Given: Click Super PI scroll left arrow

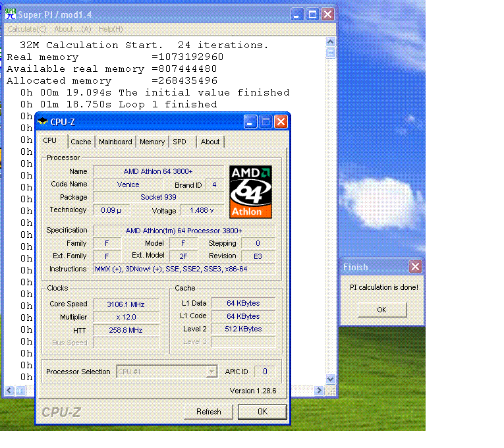Looking at the screenshot, I should (9, 391).
